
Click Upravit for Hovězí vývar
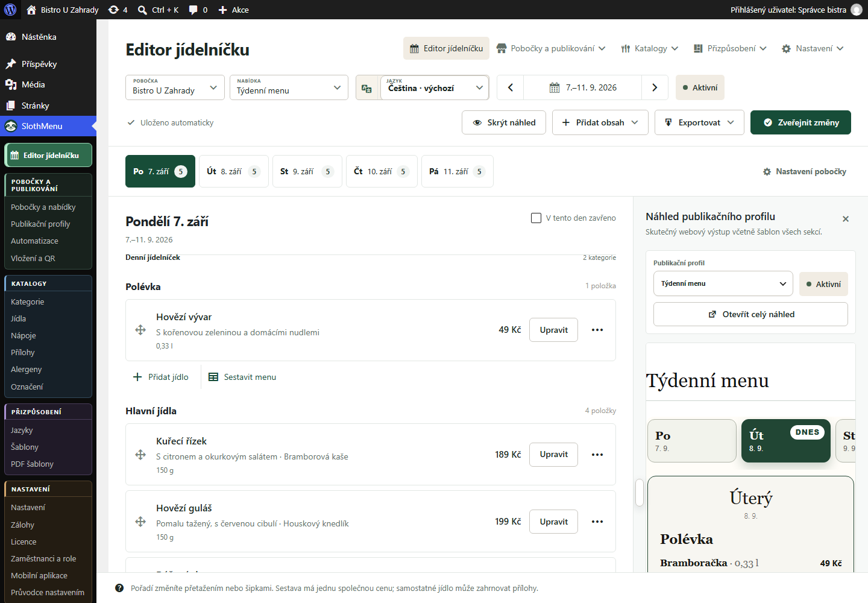click(554, 330)
